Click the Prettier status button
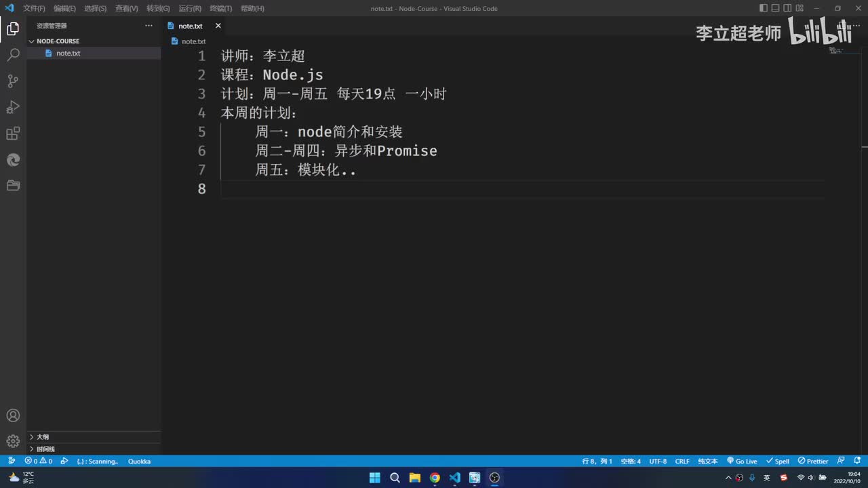 813,461
